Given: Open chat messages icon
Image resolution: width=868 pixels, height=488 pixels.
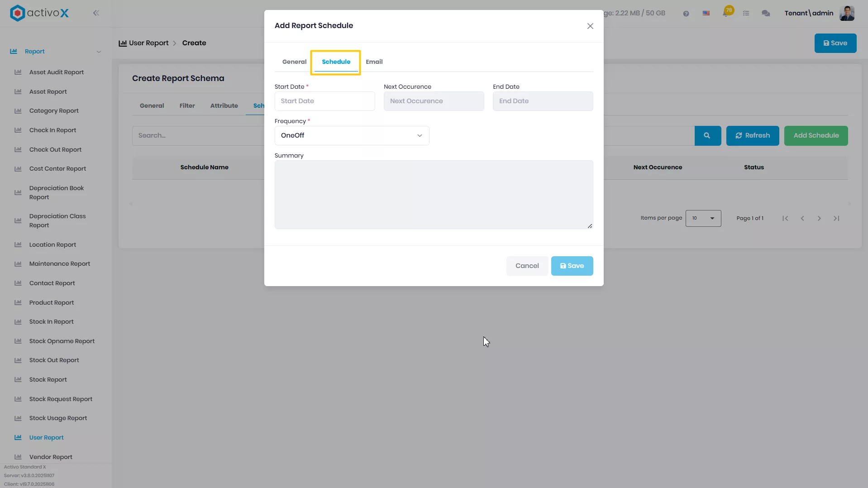Looking at the screenshot, I should pos(766,14).
